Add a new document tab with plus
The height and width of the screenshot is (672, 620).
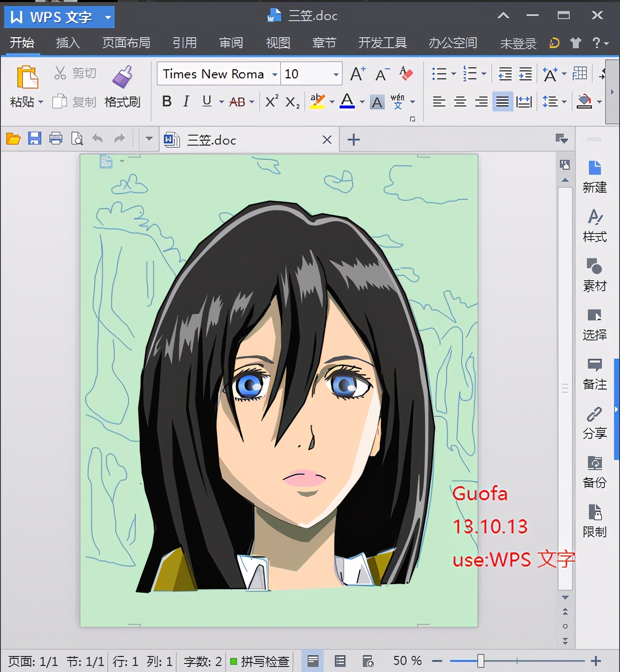point(354,140)
